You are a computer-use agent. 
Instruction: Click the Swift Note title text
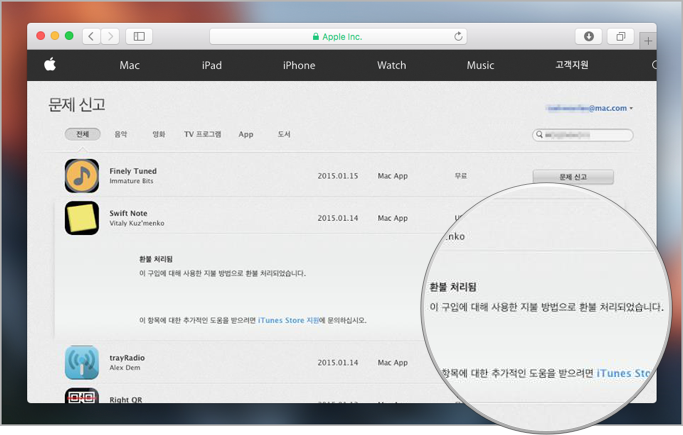[128, 213]
